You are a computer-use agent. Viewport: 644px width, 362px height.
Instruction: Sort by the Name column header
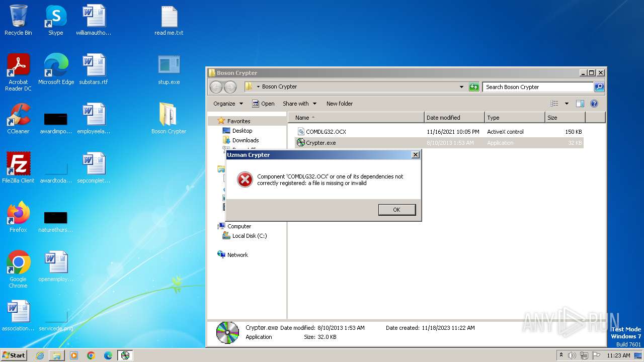pos(356,118)
